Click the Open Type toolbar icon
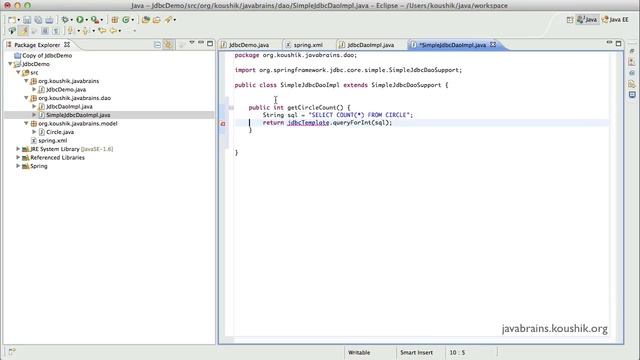 pyautogui.click(x=146, y=20)
